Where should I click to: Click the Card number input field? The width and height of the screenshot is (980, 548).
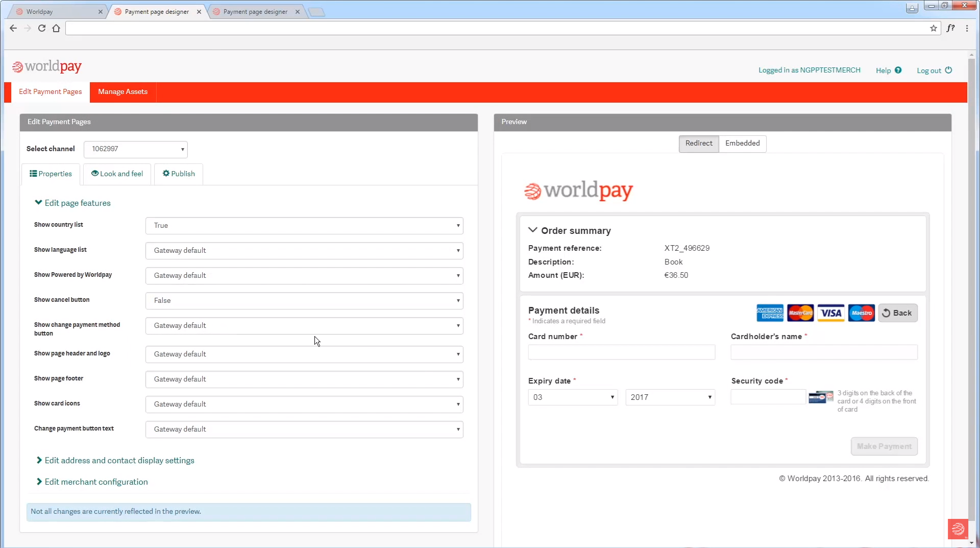coord(622,352)
